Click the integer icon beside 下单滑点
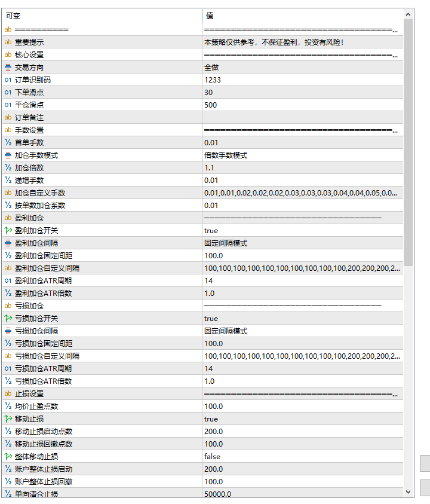Screen dimensions: 430x504 pos(8,92)
